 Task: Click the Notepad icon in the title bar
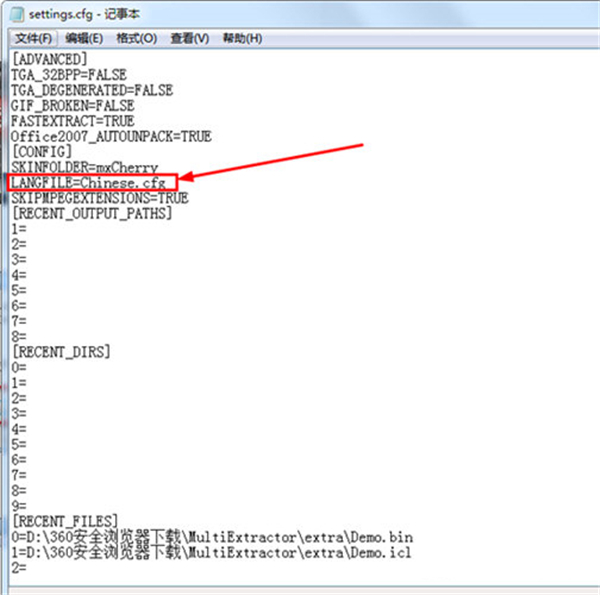tap(16, 14)
